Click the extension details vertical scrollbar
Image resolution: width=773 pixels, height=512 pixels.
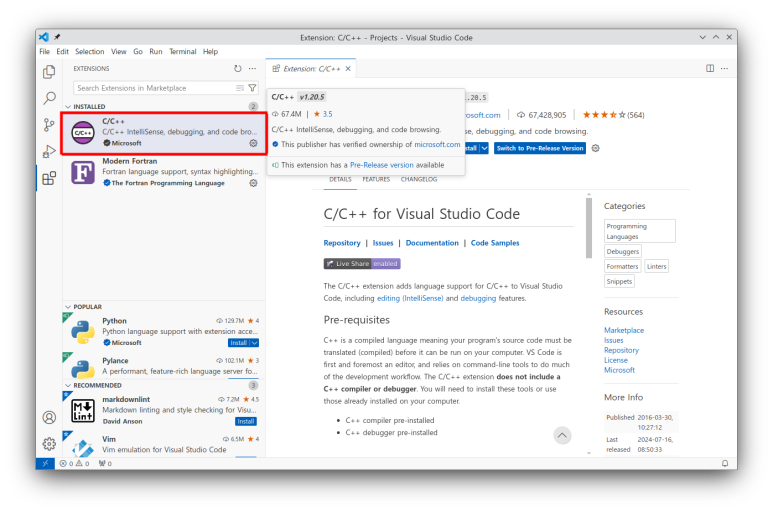tap(589, 227)
